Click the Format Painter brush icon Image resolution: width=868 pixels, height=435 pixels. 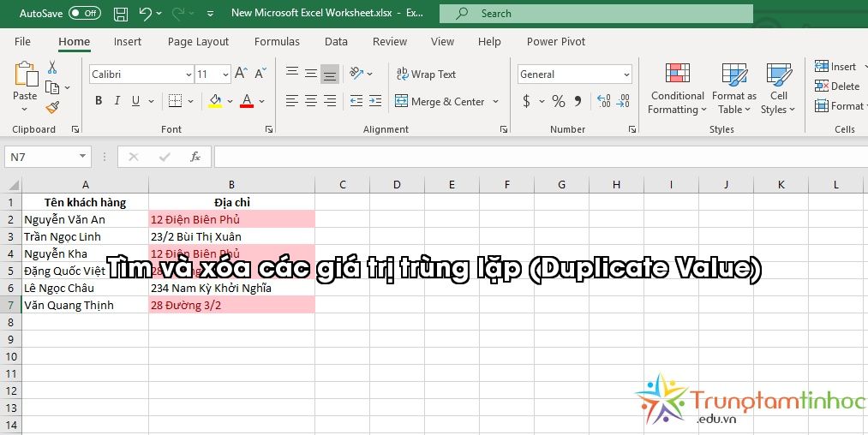click(52, 107)
